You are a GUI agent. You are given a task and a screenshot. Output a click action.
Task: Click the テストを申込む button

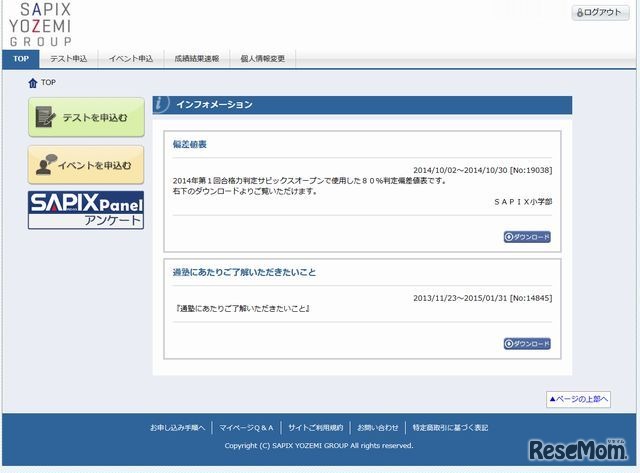click(x=87, y=117)
